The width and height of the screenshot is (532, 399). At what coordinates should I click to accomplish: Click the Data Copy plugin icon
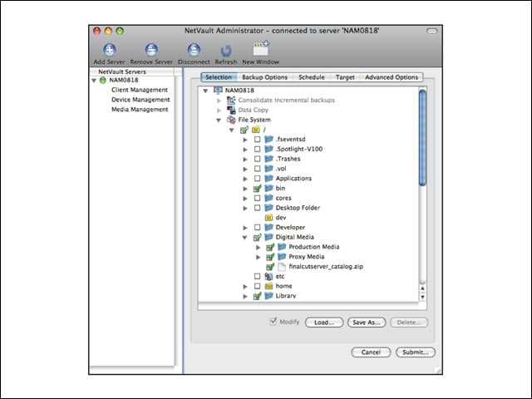click(231, 110)
